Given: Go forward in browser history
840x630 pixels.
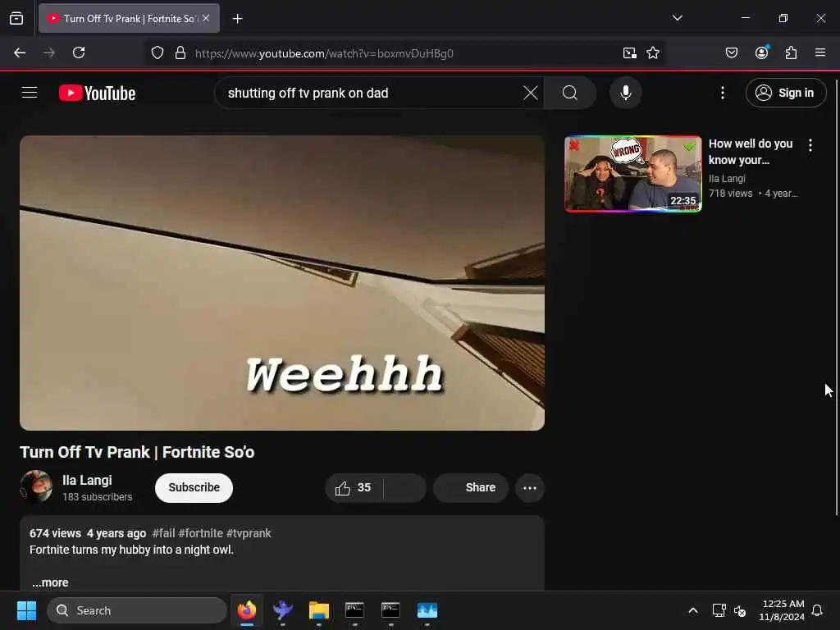Looking at the screenshot, I should point(49,52).
